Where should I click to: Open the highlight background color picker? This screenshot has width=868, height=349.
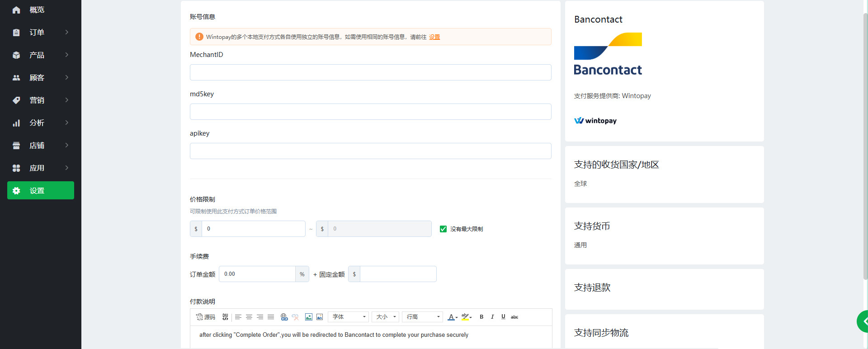point(466,317)
